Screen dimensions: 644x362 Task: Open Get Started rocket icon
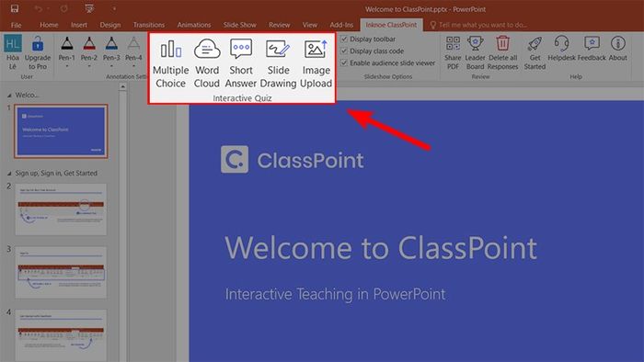tap(535, 43)
